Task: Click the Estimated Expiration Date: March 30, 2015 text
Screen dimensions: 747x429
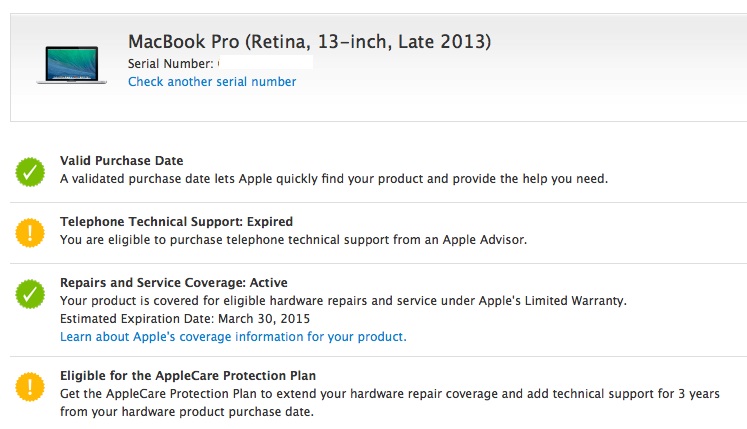Action: [185, 319]
